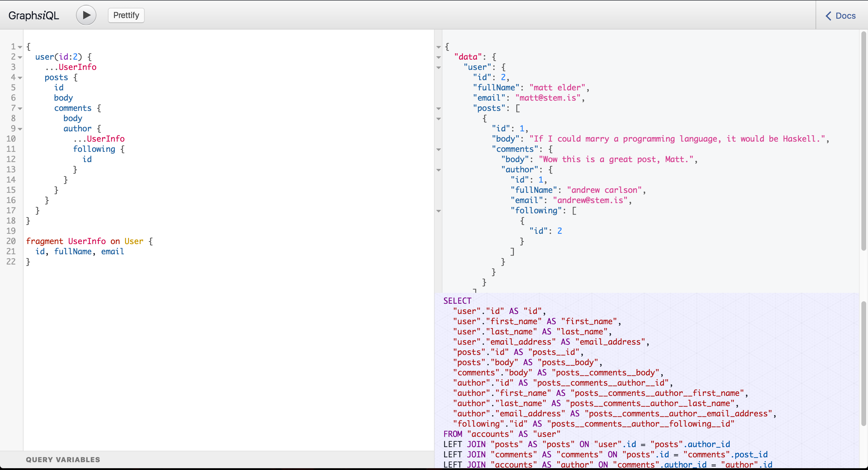
Task: Fold the comments block on line 7
Action: click(x=20, y=108)
